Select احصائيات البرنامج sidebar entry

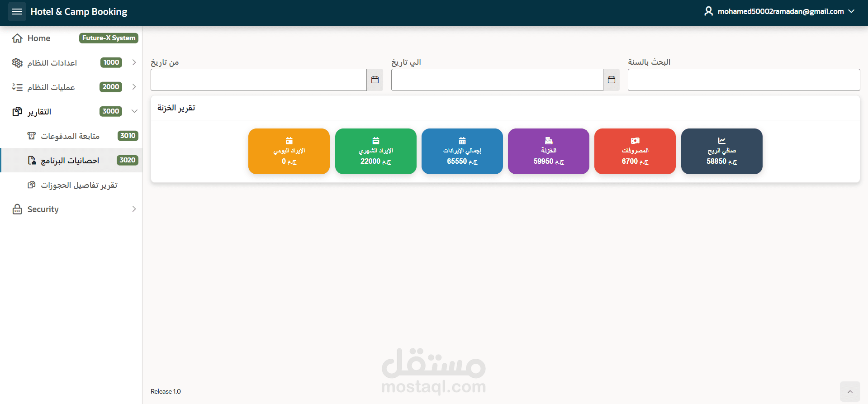(x=71, y=160)
